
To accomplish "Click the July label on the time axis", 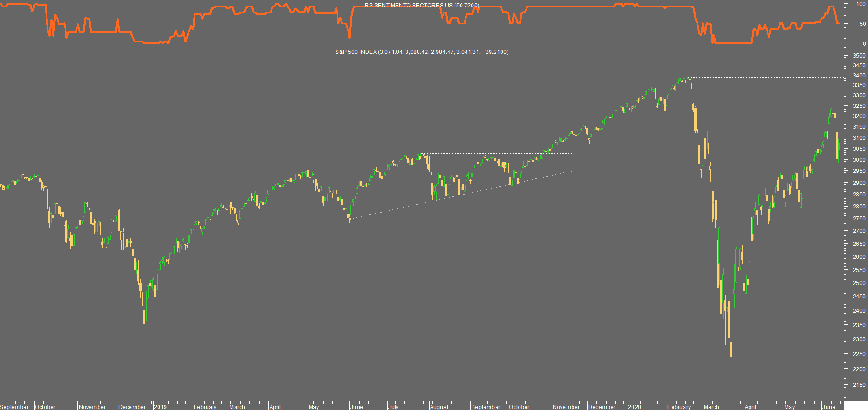I will click(393, 407).
